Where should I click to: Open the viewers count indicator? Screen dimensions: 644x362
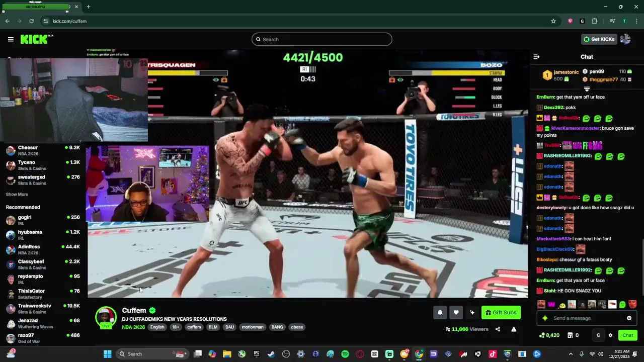[x=467, y=329]
